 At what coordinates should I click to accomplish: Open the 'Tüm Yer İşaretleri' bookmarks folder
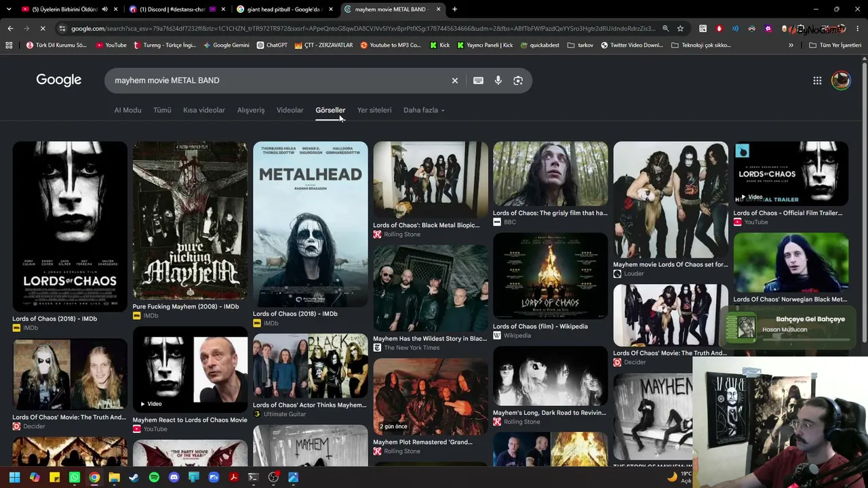click(x=835, y=45)
